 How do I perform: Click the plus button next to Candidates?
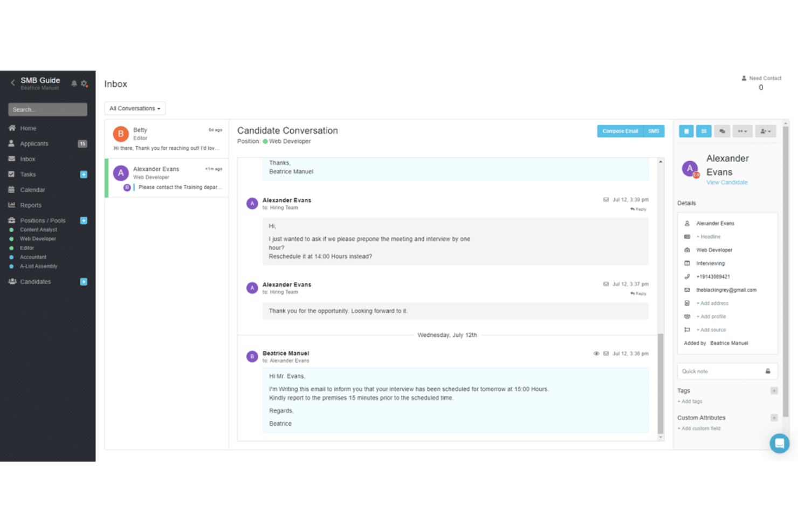[84, 282]
